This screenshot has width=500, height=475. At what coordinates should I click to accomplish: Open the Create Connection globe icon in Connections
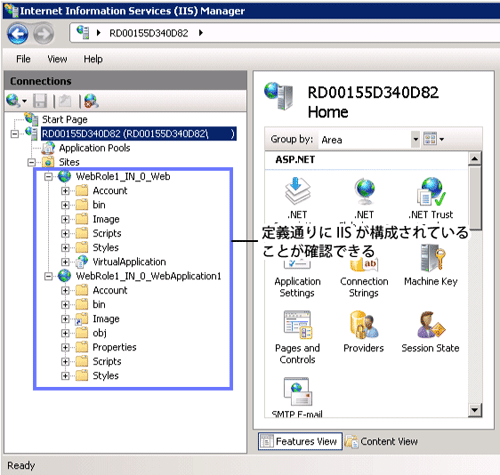(13, 100)
